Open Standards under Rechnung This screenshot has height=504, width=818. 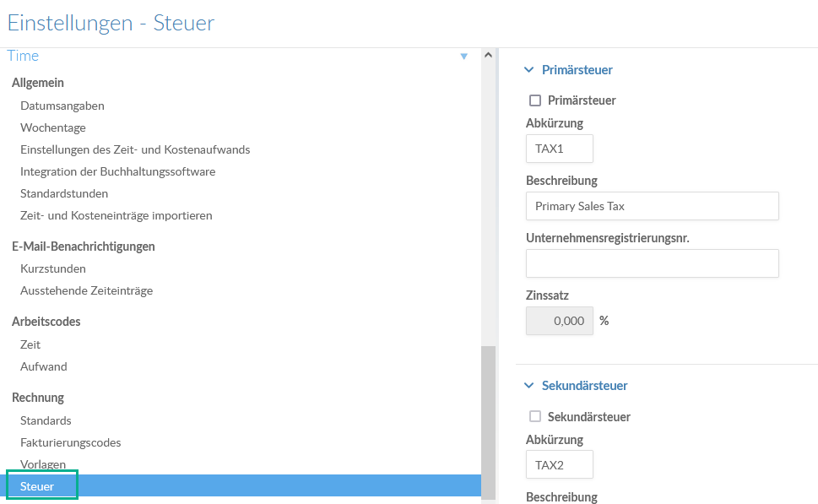tap(46, 420)
